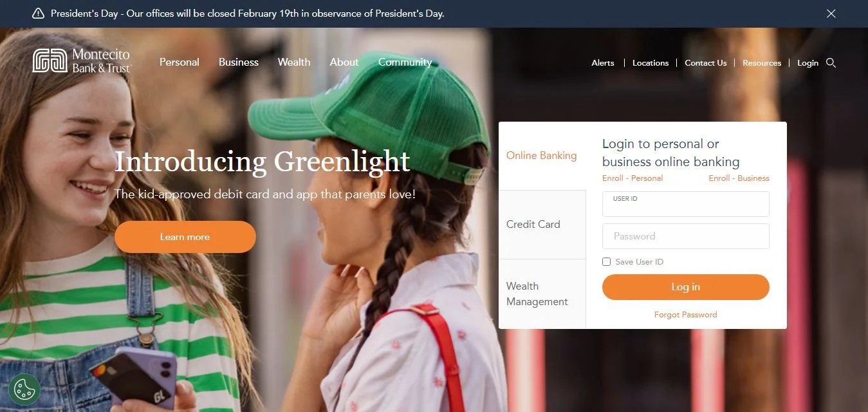Open the Community menu
Screen dimensions: 868x412
point(405,62)
